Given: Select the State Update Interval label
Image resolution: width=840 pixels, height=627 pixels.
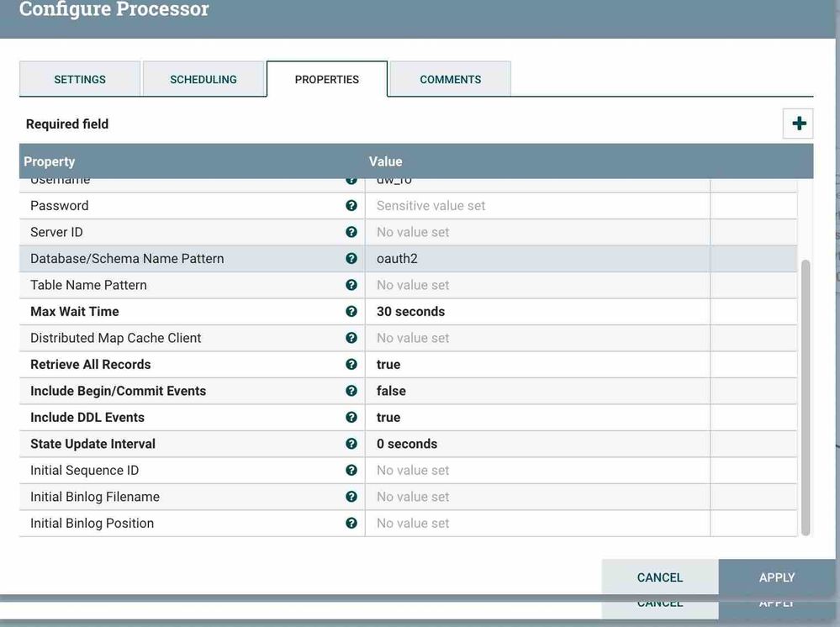Looking at the screenshot, I should click(92, 443).
